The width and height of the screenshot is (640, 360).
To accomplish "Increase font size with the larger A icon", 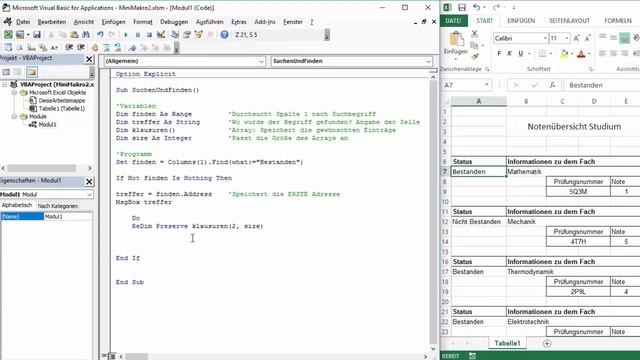I will pos(576,38).
